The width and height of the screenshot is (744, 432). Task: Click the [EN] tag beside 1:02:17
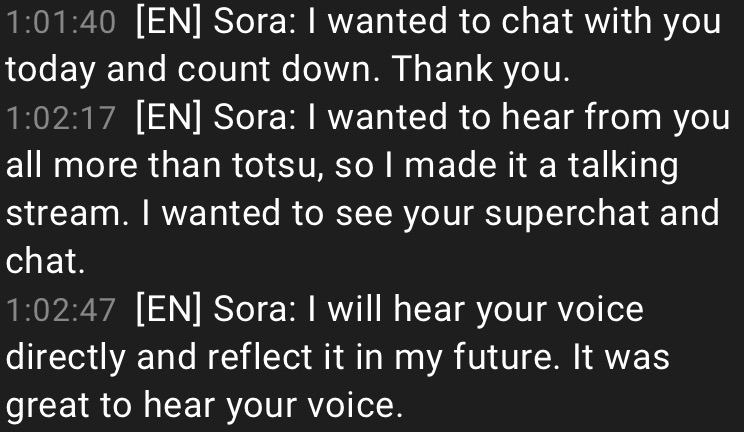coord(169,118)
